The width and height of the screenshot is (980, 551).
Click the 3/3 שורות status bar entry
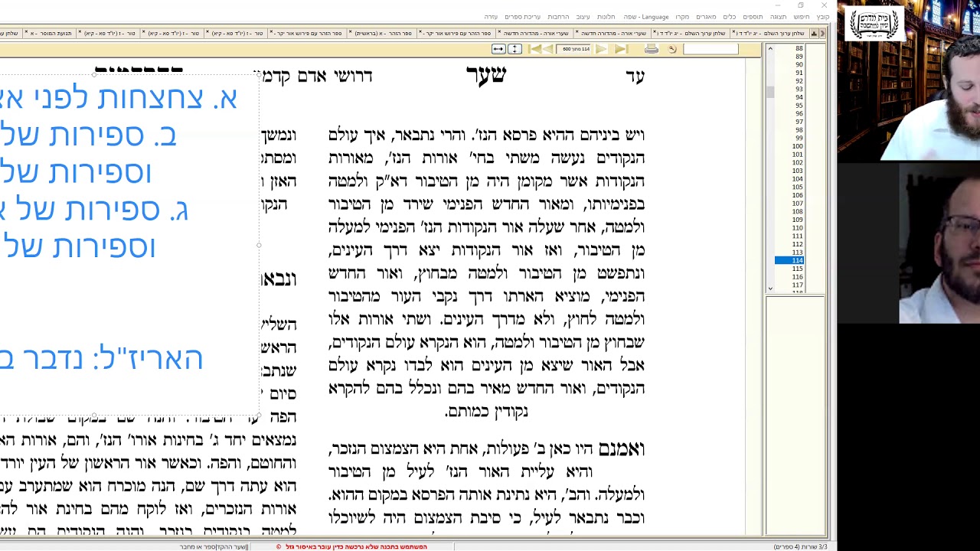click(800, 546)
